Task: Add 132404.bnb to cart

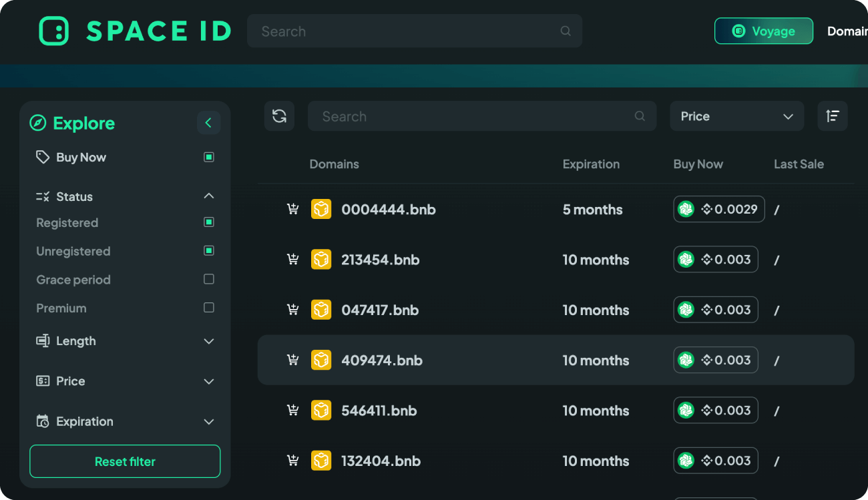Action: point(292,461)
